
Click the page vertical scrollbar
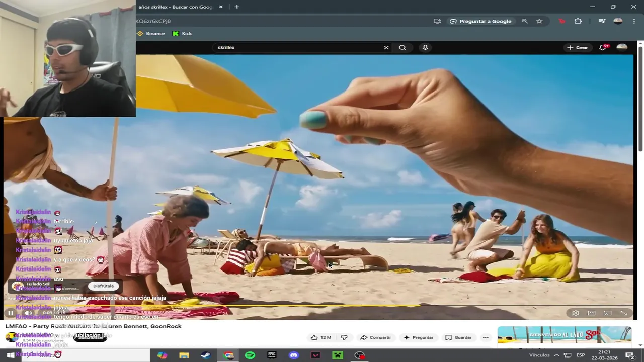[640, 98]
